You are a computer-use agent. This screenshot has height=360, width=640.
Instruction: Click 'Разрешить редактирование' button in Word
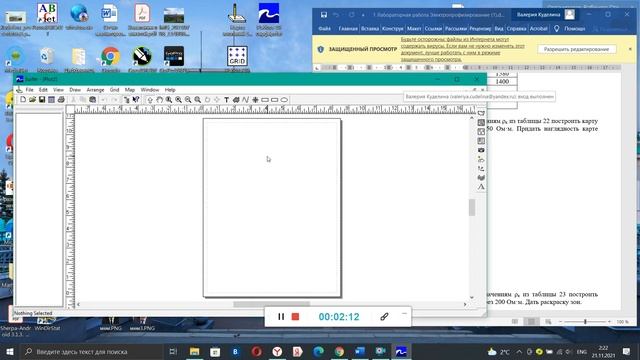(576, 49)
